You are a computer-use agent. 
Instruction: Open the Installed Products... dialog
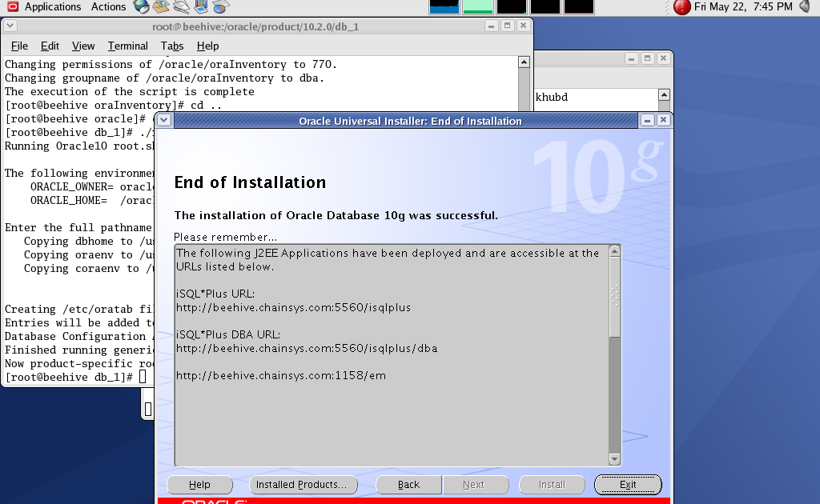pyautogui.click(x=303, y=485)
